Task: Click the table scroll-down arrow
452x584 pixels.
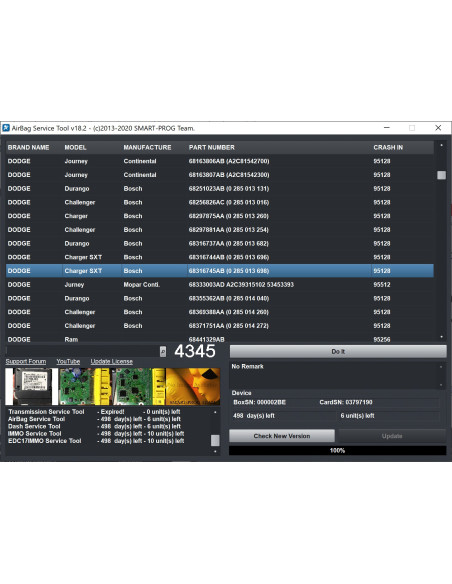Action: tap(442, 337)
